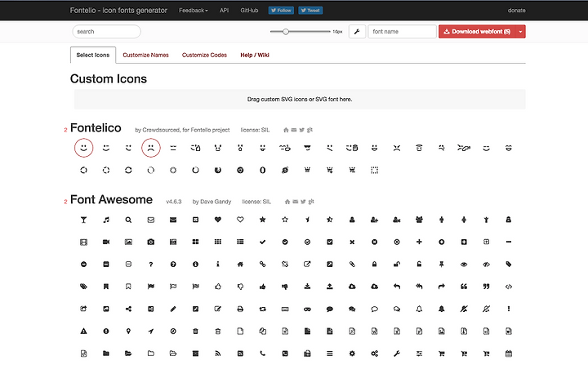Select the Internet Explorer icon in Fontelico
The width and height of the screenshot is (588, 365).
pyautogui.click(x=285, y=171)
